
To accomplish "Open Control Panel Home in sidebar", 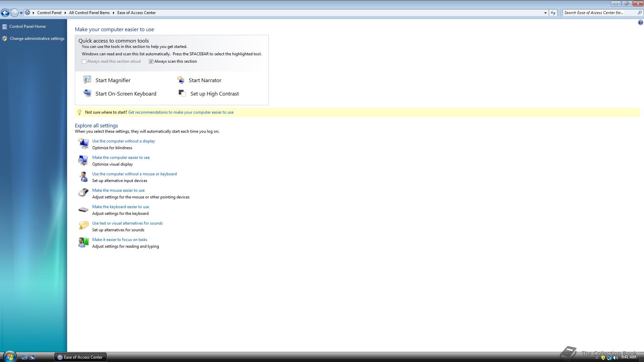I will click(x=28, y=26).
